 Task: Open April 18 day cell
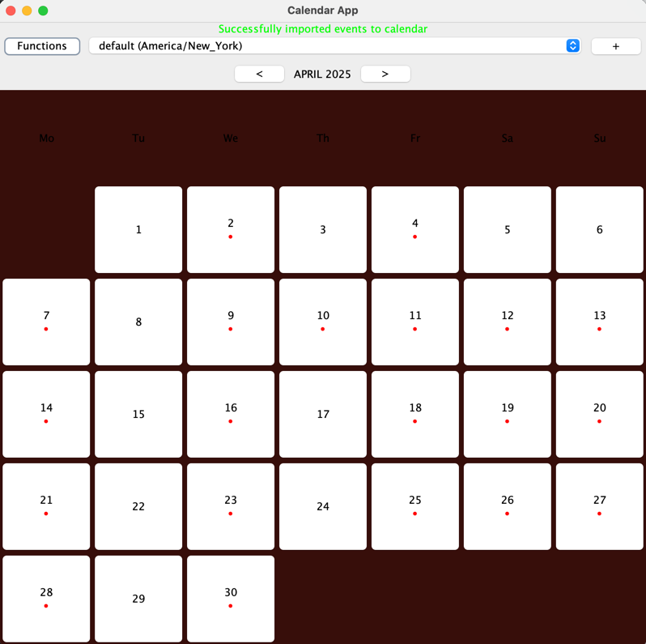[415, 415]
